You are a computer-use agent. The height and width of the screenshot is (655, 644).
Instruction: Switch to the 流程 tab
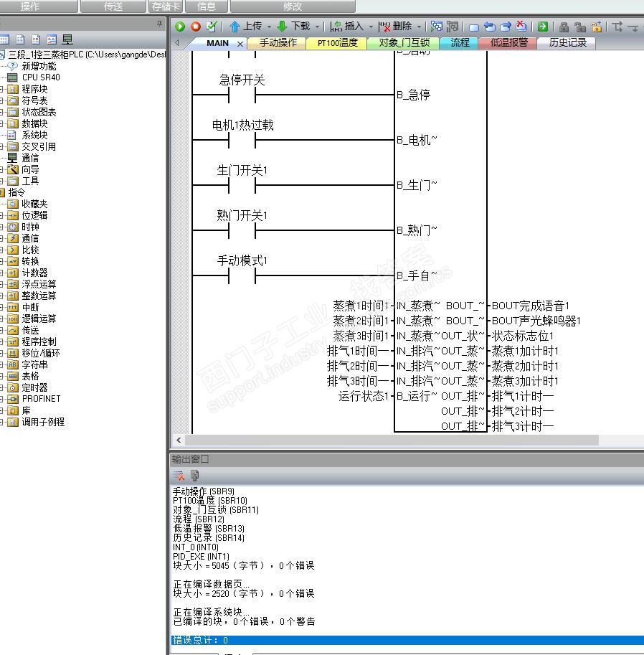(460, 43)
